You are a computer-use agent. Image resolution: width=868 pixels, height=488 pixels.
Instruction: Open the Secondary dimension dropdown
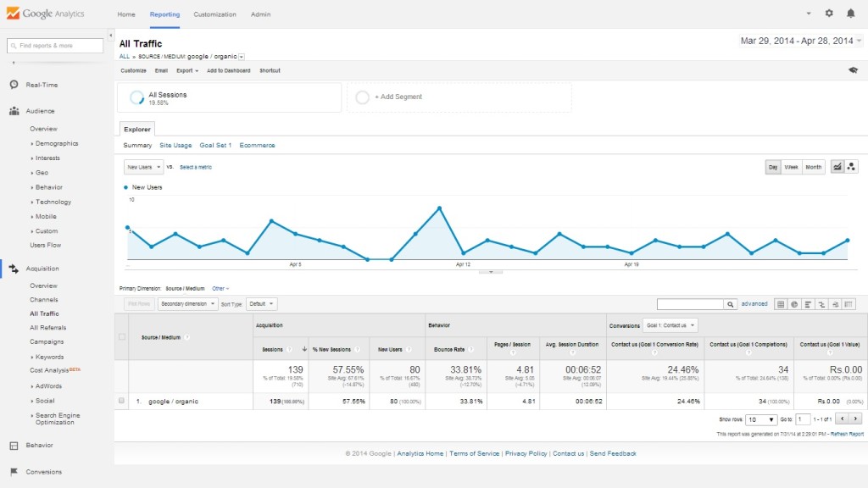[187, 304]
